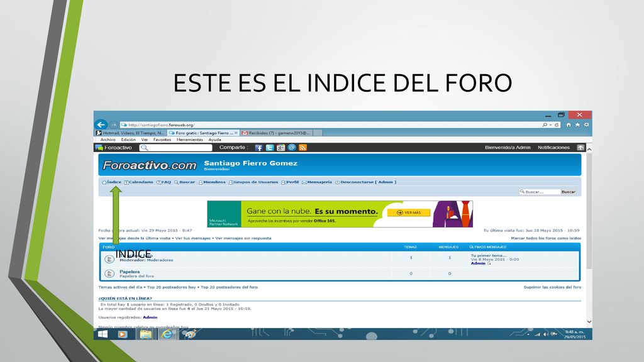Click Marcar todos los foros como leídos
Viewport: 644px width, 362px height.
(x=546, y=238)
